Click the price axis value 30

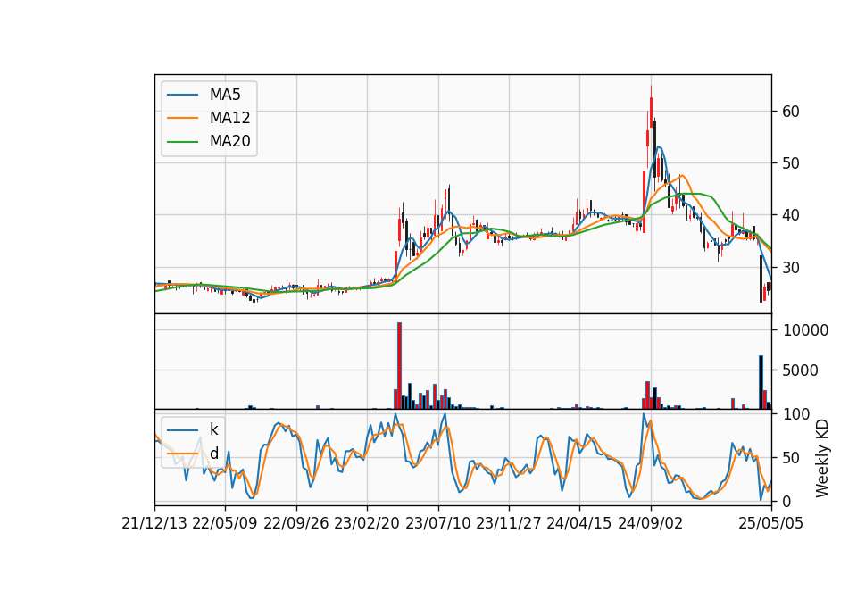coord(790,267)
